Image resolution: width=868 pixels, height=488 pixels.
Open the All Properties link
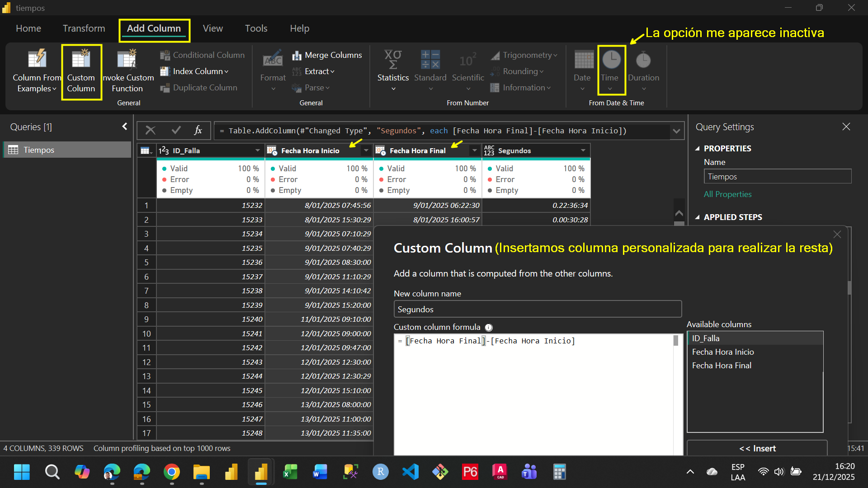point(727,194)
